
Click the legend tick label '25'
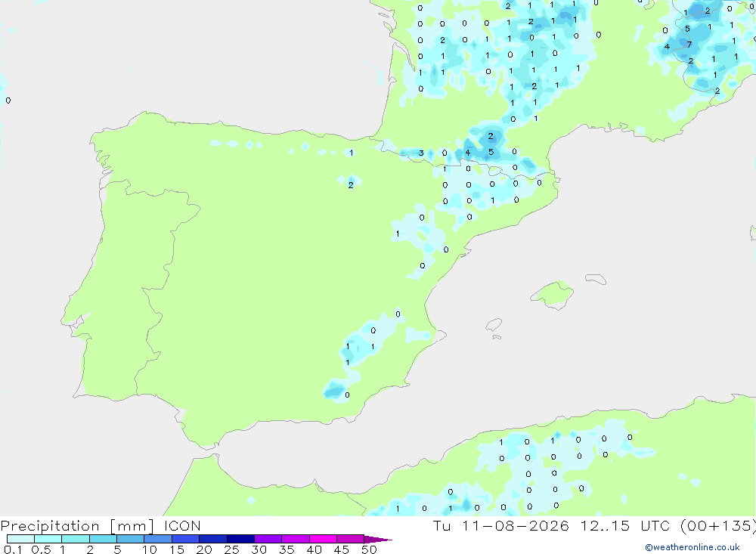pyautogui.click(x=231, y=549)
